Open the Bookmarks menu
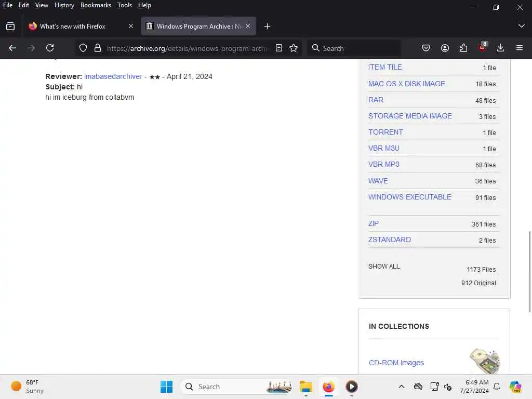532x399 pixels. click(x=96, y=5)
